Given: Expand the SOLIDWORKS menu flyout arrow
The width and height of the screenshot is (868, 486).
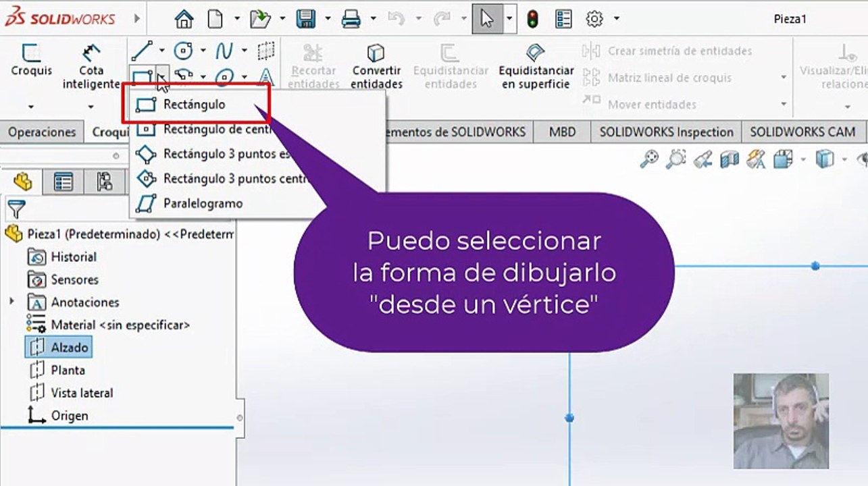Looking at the screenshot, I should [x=137, y=19].
